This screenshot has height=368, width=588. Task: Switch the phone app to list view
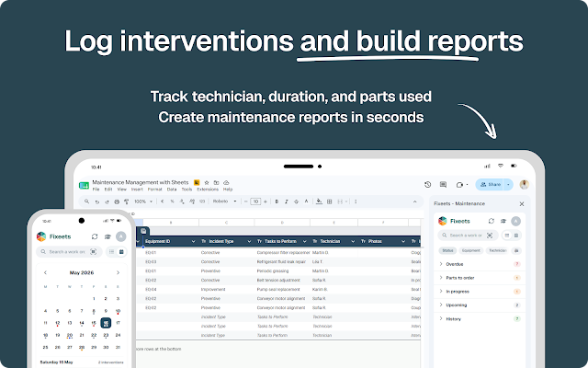(x=112, y=251)
